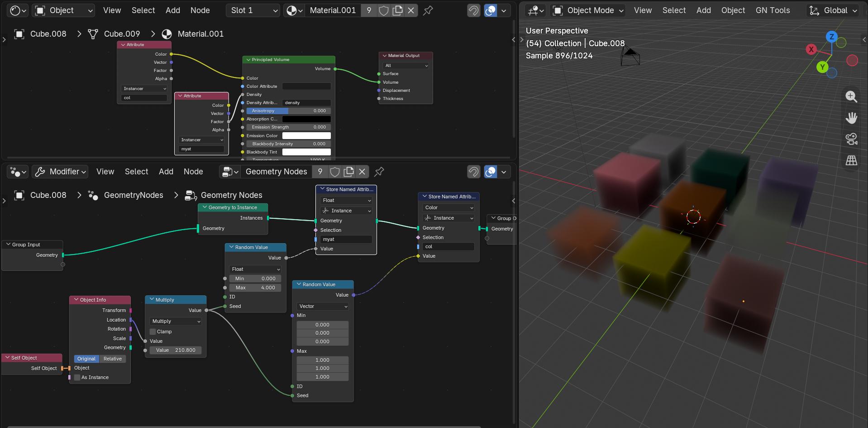
Task: Click the shader editor type icon
Action: [x=19, y=10]
